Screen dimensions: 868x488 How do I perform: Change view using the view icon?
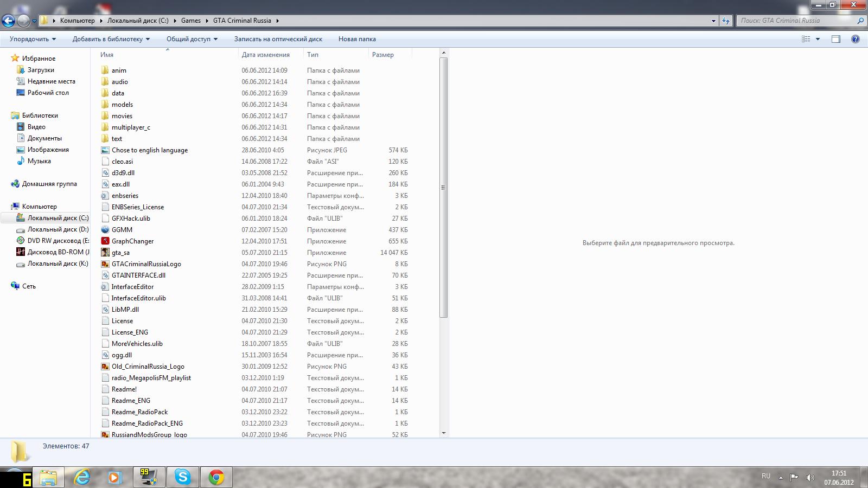(806, 39)
